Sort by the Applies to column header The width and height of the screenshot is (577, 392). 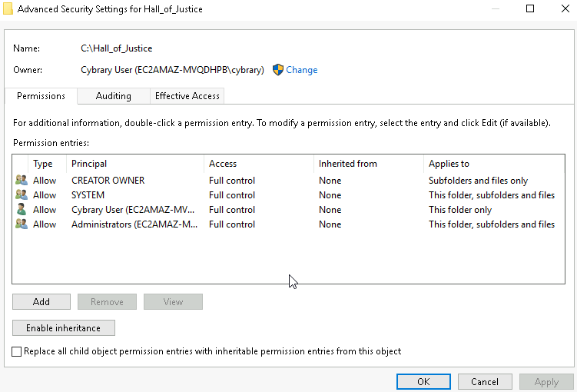tap(449, 164)
